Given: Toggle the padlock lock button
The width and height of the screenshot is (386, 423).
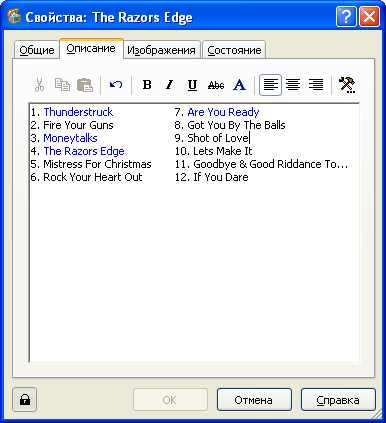Looking at the screenshot, I should 25,399.
